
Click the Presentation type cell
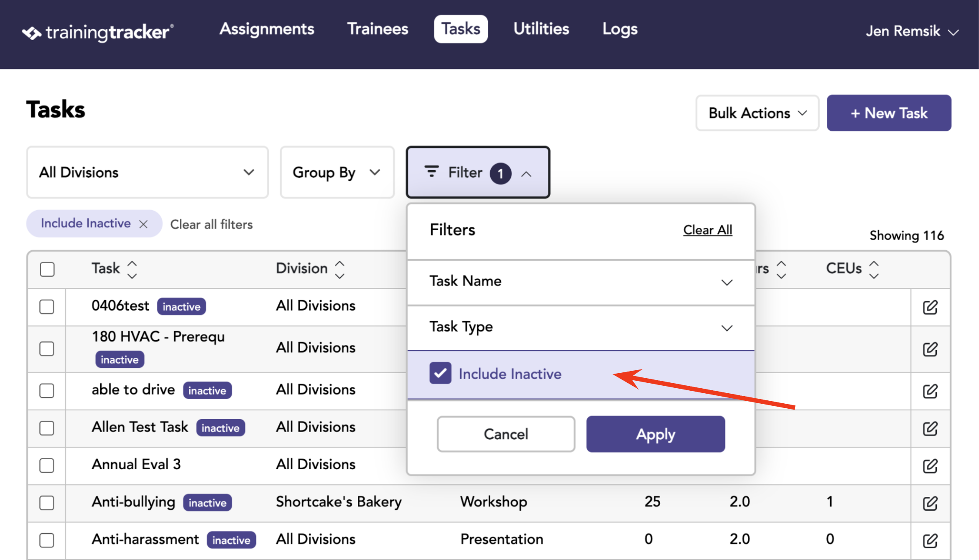click(x=502, y=539)
